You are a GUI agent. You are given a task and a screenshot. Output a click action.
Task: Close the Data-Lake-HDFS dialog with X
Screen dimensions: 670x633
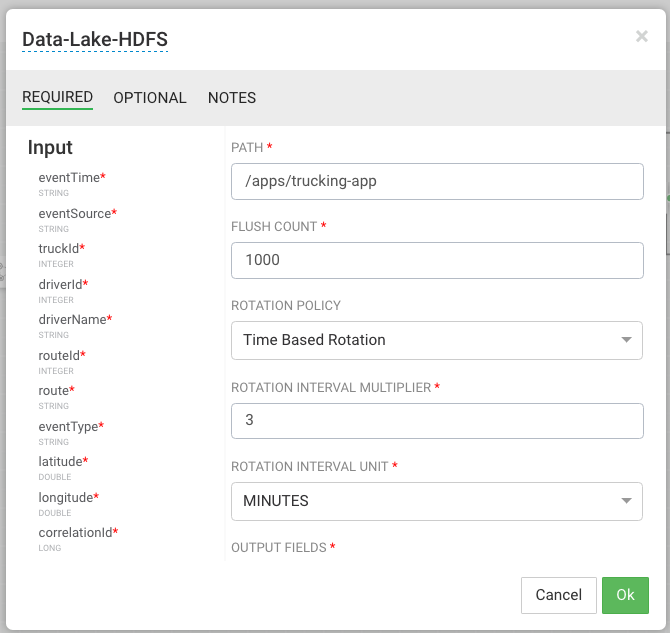pyautogui.click(x=642, y=37)
